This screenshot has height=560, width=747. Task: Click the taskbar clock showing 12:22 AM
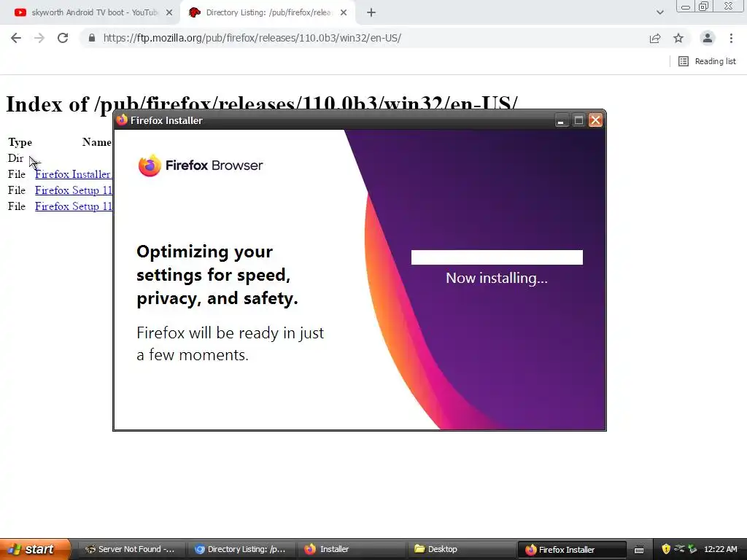[x=720, y=549]
